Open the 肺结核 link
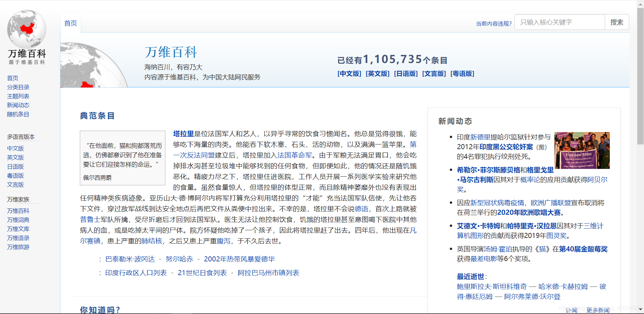 pyautogui.click(x=152, y=241)
